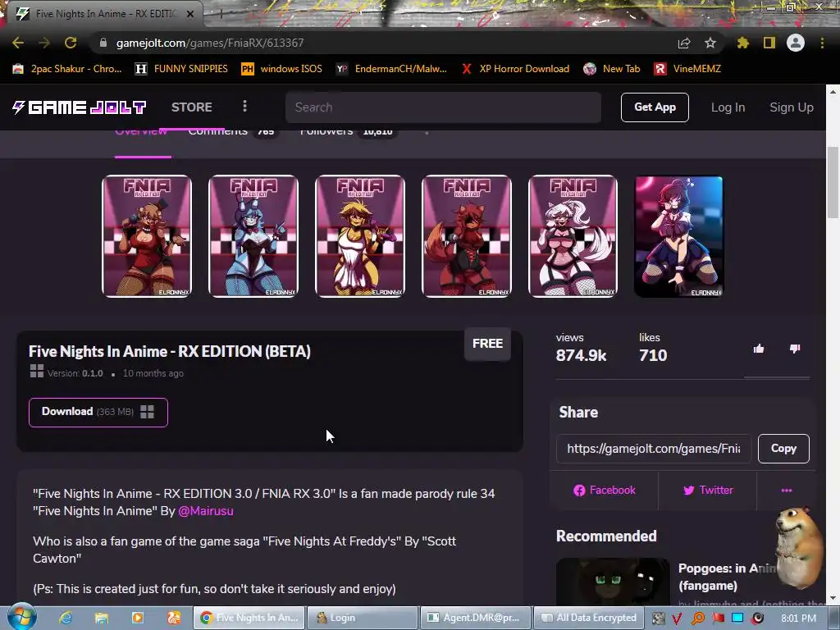Click the Log In link
The width and height of the screenshot is (840, 630).
pos(728,107)
